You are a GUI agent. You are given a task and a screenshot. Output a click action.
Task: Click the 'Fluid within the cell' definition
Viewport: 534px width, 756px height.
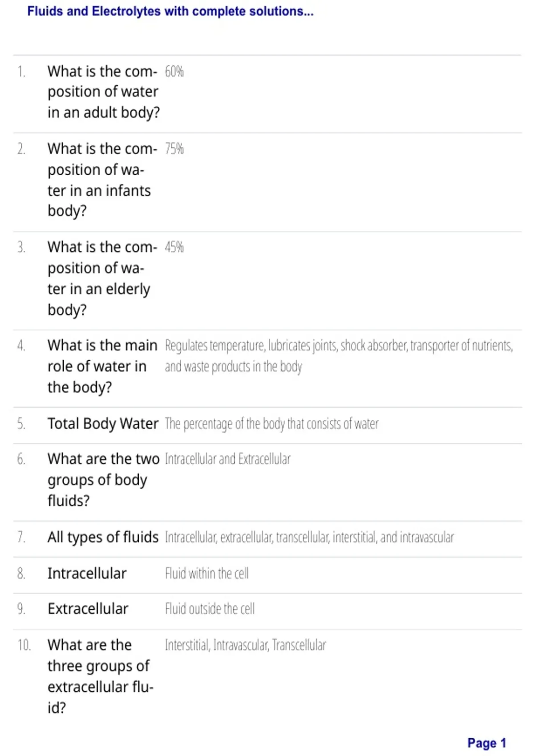tap(206, 573)
